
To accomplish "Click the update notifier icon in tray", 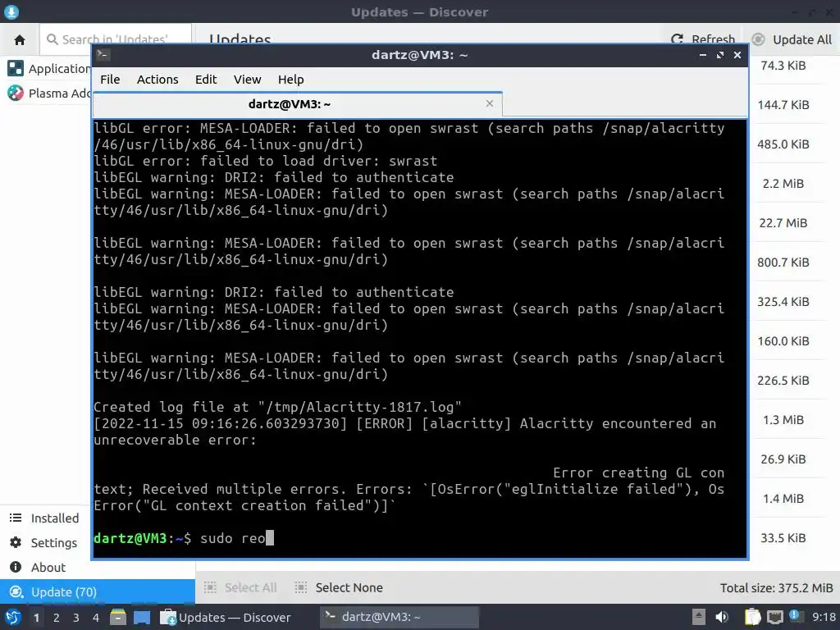I will coord(795,616).
